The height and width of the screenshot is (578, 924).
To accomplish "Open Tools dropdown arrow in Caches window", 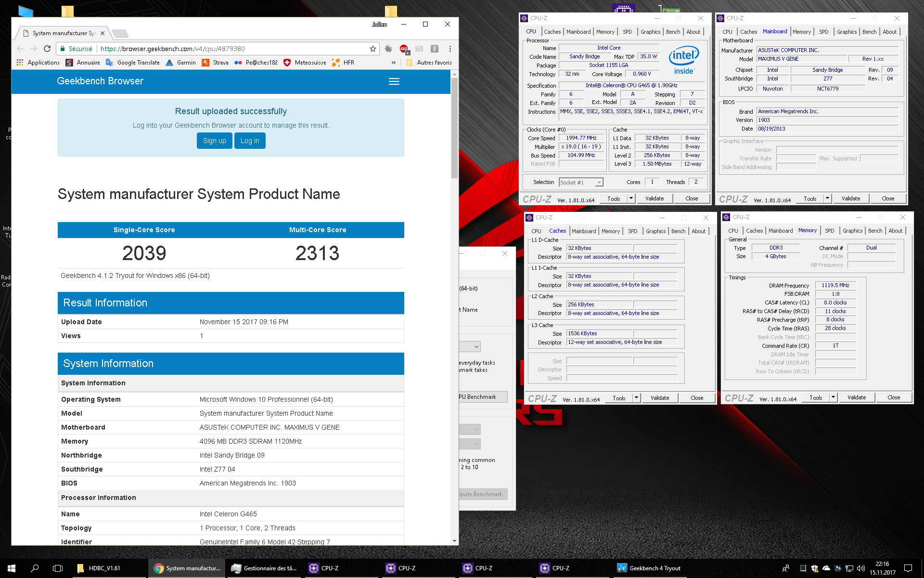I will (x=637, y=398).
